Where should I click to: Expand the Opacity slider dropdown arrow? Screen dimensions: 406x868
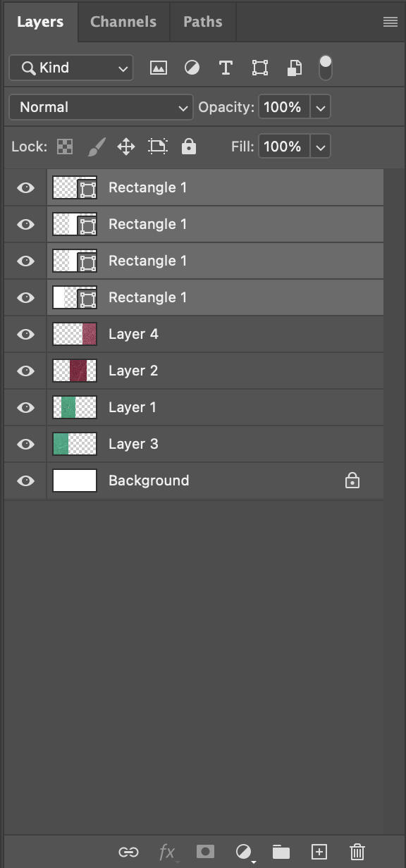click(321, 108)
